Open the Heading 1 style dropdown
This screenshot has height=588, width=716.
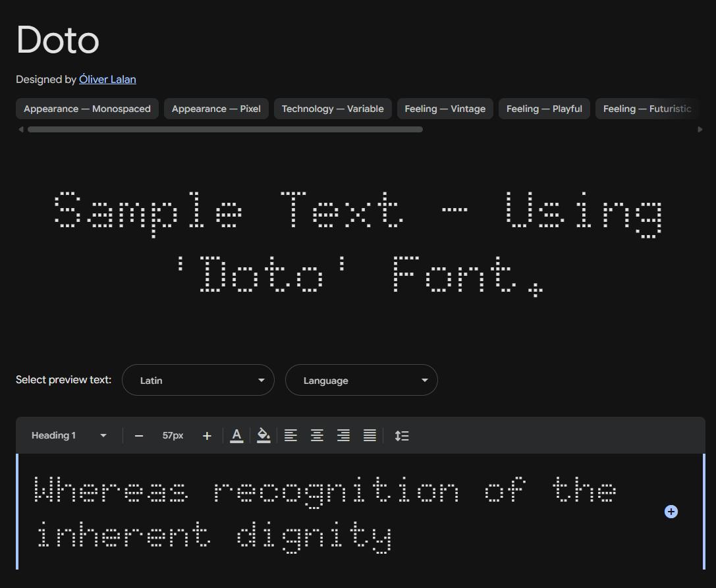tap(69, 435)
